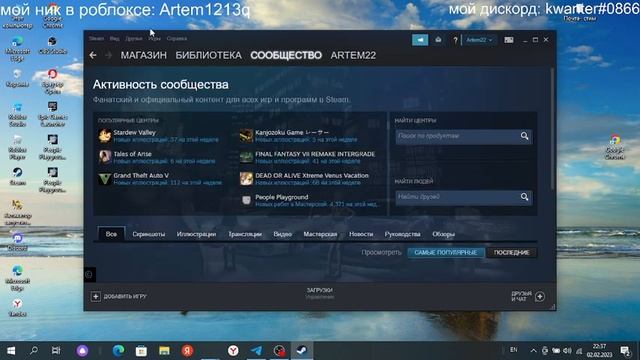This screenshot has height=360, width=640.
Task: Open ЗАГРУЗКИ at the bottom
Action: [x=320, y=290]
